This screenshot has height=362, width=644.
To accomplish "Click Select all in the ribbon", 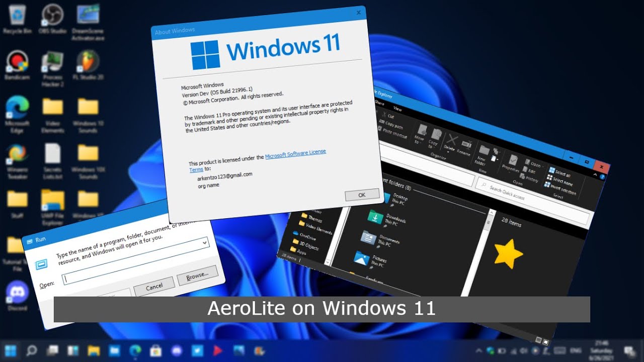I will click(x=559, y=172).
